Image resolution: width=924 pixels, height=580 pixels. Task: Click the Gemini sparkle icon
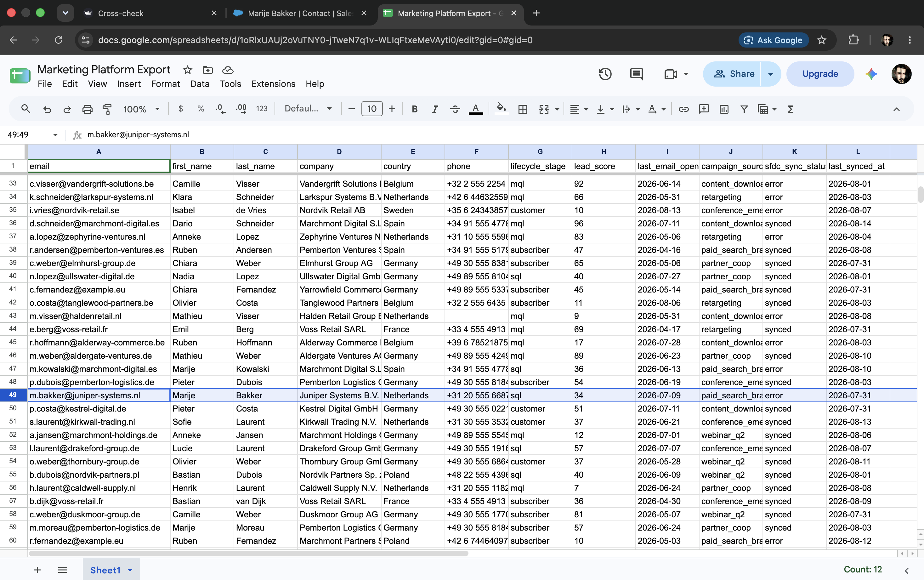pyautogui.click(x=871, y=74)
